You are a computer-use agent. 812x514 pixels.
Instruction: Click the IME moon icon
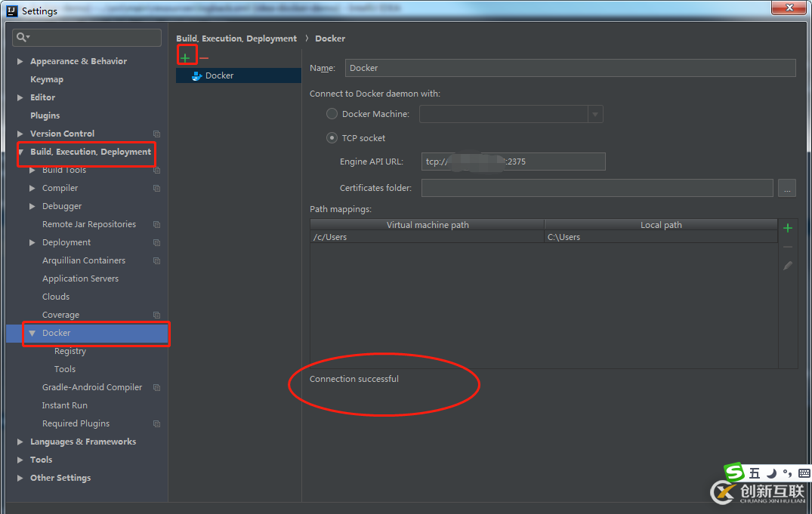772,473
